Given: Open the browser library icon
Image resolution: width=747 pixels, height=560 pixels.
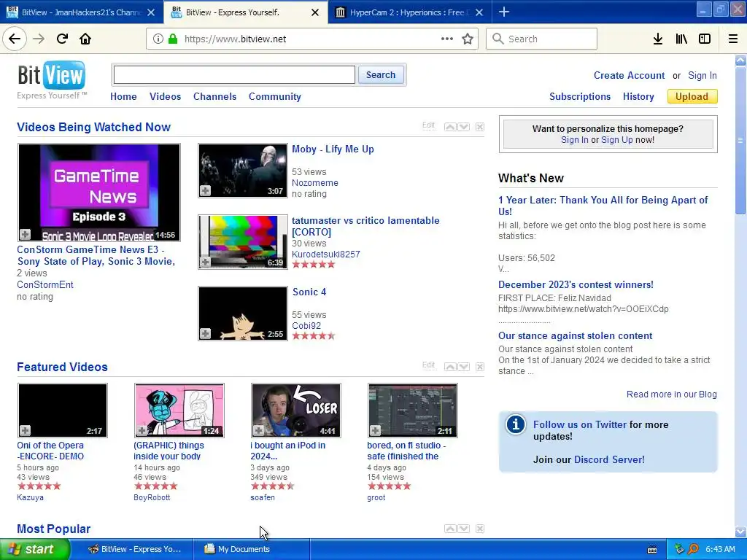Looking at the screenshot, I should pos(681,39).
